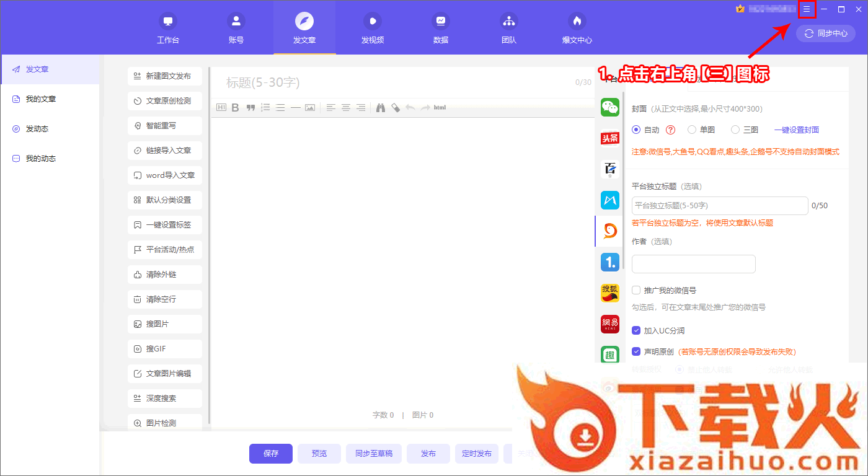
Task: Select the 单图 cover radio option
Action: point(692,130)
